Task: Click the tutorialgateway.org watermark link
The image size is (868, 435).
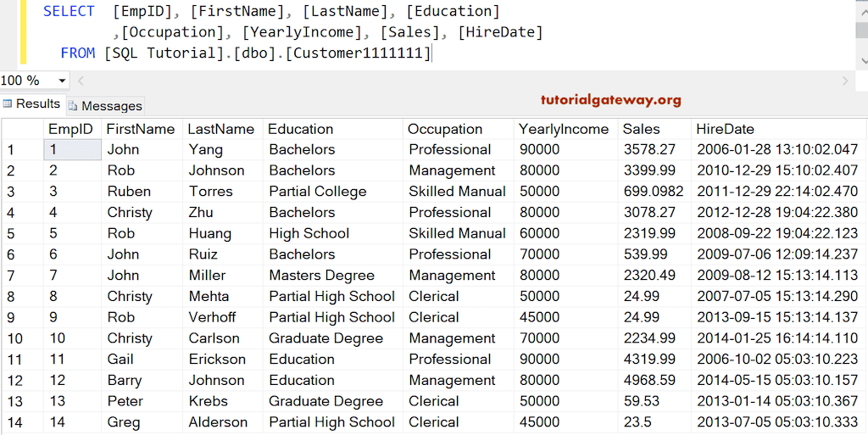Action: [x=610, y=100]
